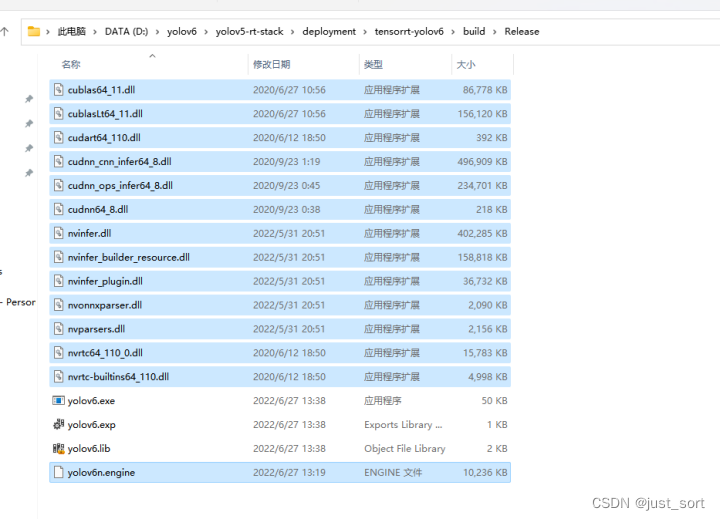Select the nvrtc64_110_0.dll file icon
This screenshot has height=520, width=720.
coord(58,352)
